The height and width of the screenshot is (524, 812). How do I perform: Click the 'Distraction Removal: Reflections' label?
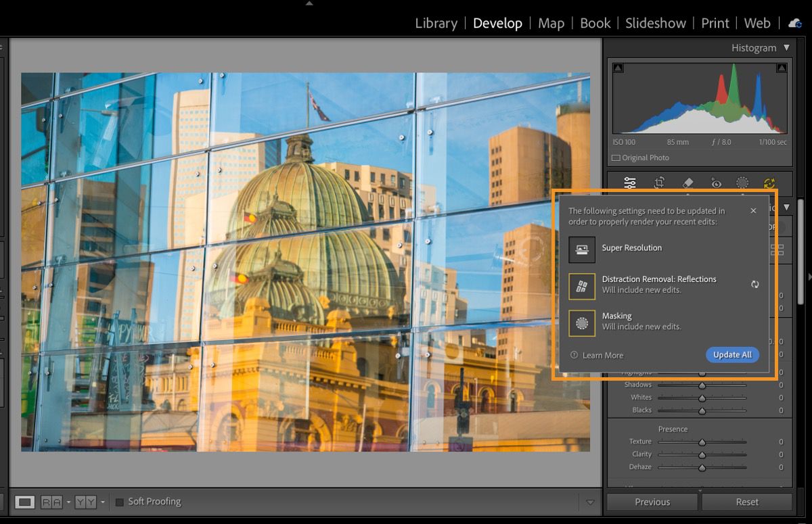659,279
